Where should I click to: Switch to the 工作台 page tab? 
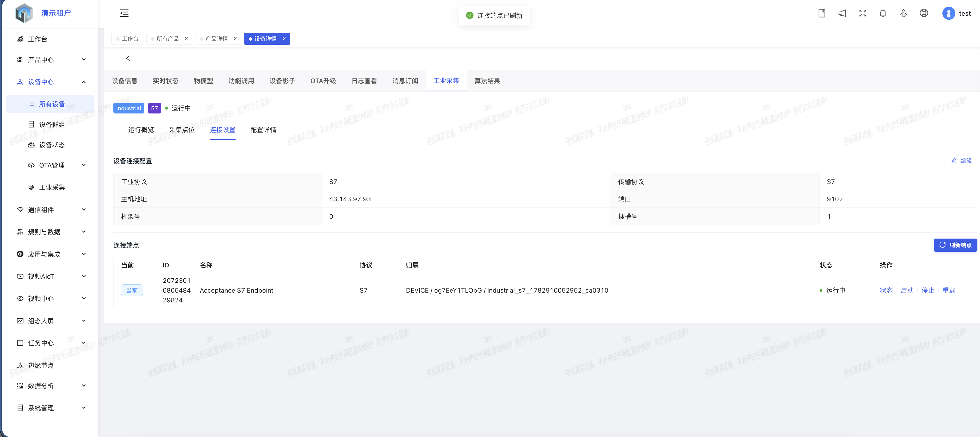pyautogui.click(x=127, y=39)
